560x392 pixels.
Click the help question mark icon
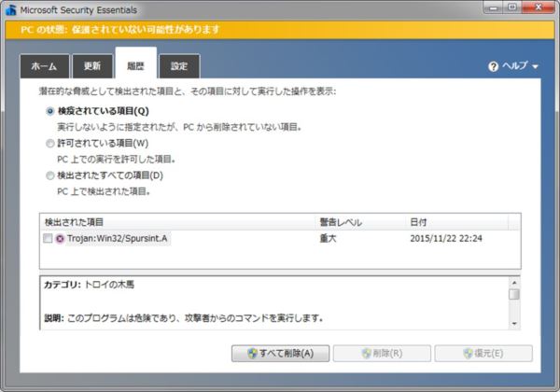point(493,66)
